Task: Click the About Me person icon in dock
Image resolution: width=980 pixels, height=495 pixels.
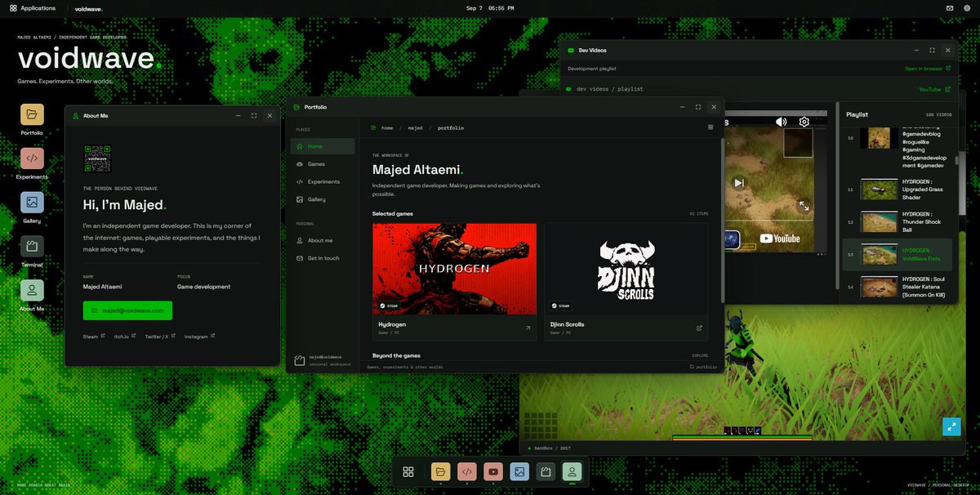Action: tap(572, 471)
